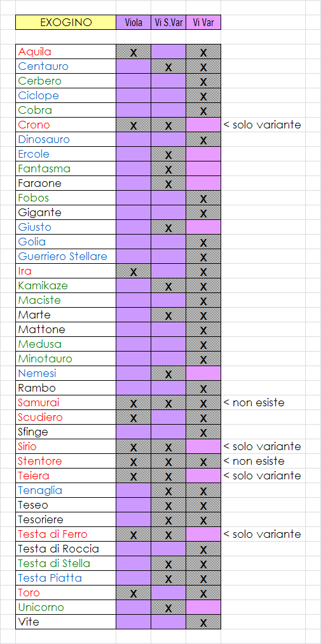This screenshot has width=321, height=644.
Task: Click the Viola column header
Action: [133, 22]
